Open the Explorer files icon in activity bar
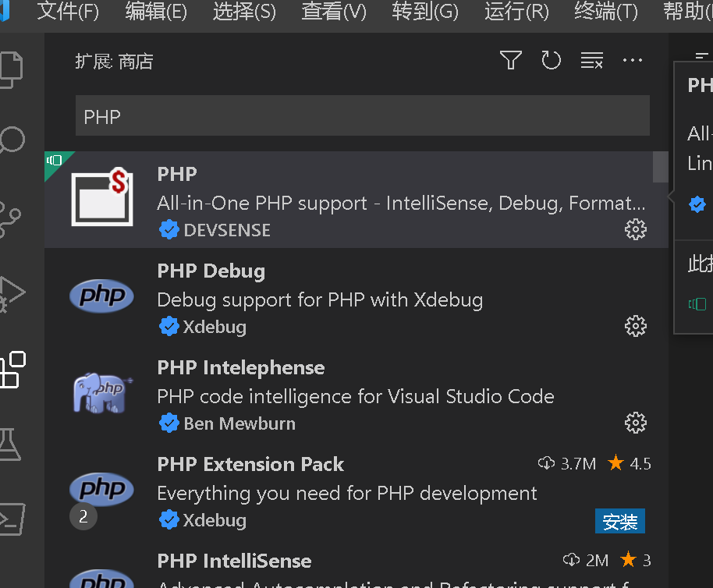This screenshot has height=588, width=713. 11,69
